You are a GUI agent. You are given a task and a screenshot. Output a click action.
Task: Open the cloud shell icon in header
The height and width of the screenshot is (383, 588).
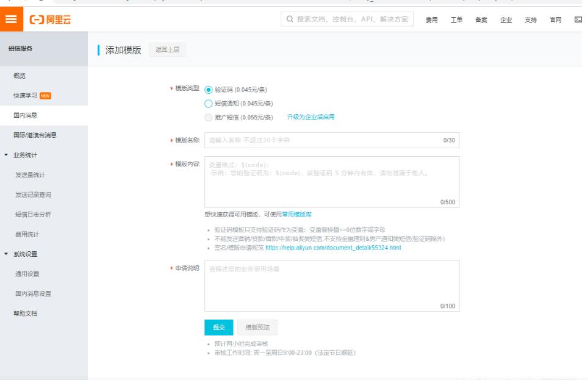[x=578, y=20]
